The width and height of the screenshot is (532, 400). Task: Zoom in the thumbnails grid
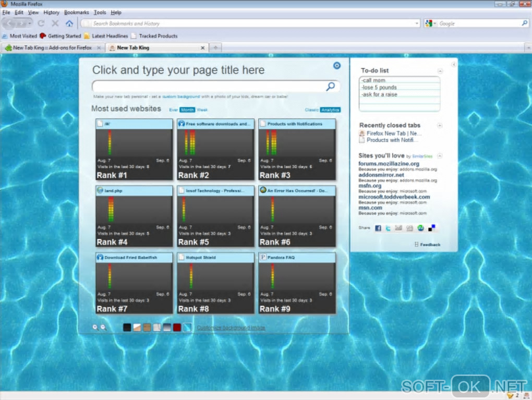95,328
